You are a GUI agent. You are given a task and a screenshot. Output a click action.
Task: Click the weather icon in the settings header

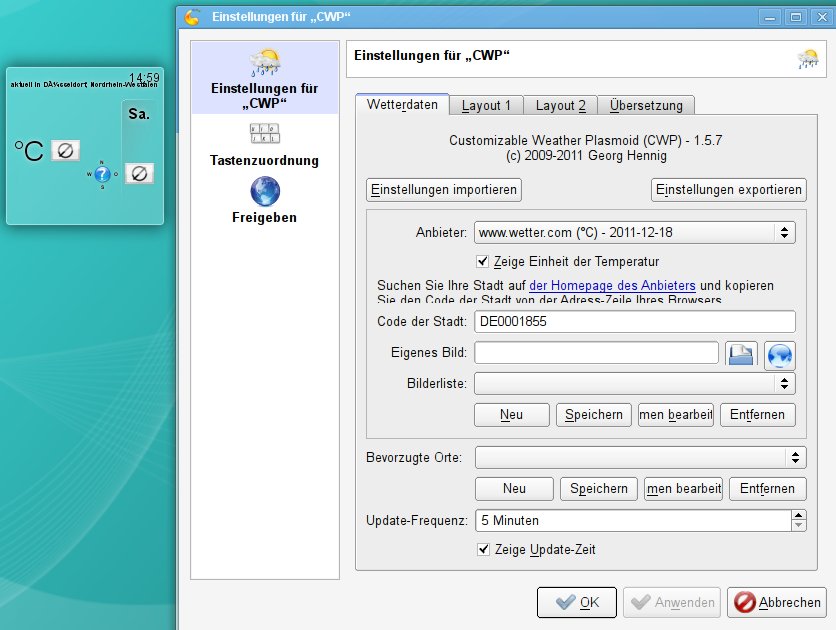pos(808,59)
